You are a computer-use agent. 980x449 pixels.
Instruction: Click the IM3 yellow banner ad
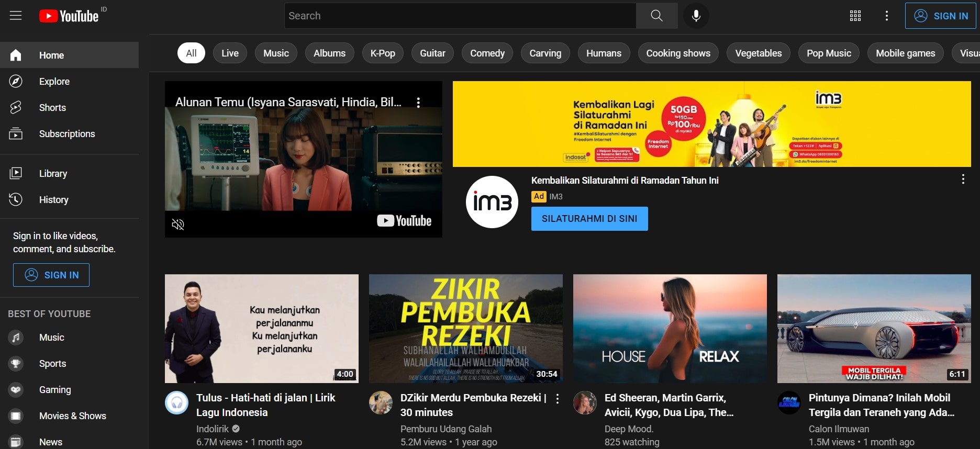coord(711,124)
